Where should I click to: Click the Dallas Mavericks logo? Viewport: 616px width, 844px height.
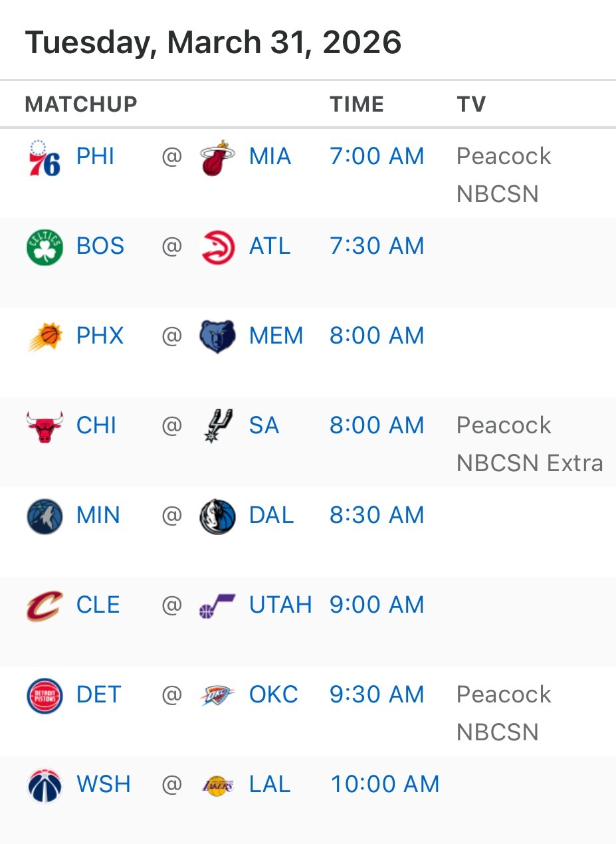point(217,516)
